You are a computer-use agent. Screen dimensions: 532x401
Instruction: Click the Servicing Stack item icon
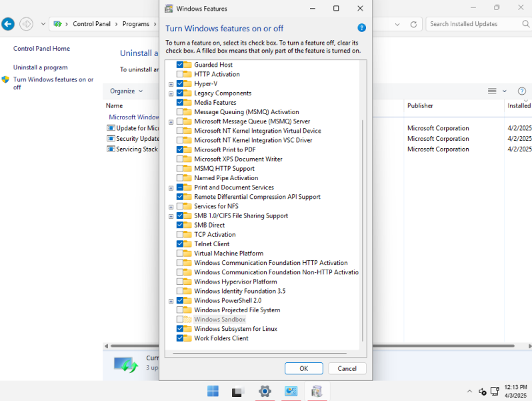pyautogui.click(x=111, y=149)
